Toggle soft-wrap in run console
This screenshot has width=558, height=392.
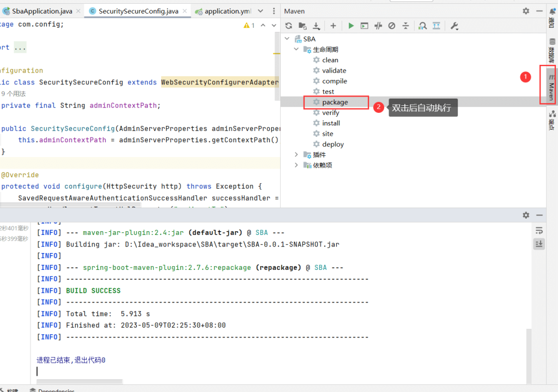click(x=539, y=231)
